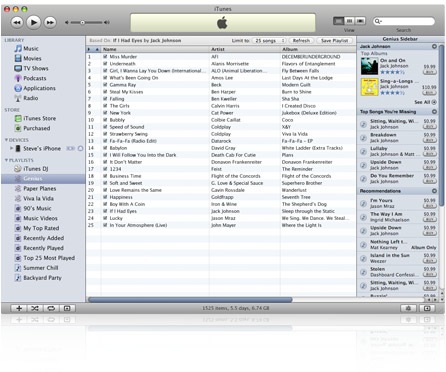The width and height of the screenshot is (446, 372).
Task: Uncheck Speed of Sound checkbox
Action: (105, 127)
